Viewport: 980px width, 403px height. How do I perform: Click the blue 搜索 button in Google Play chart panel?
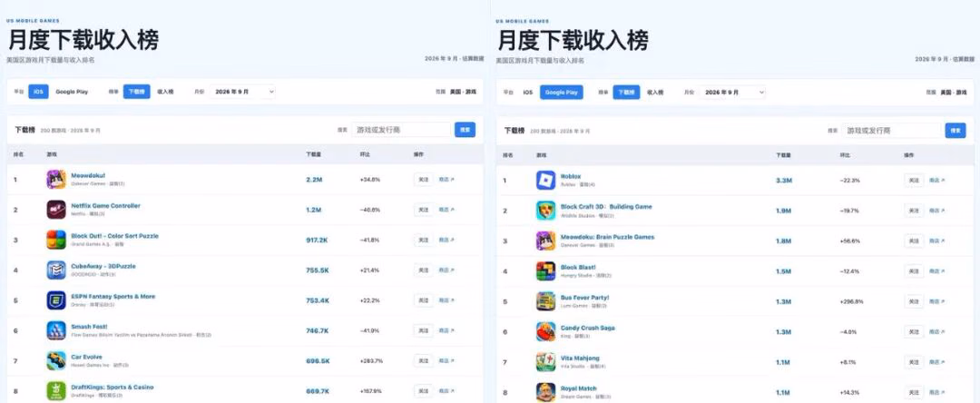955,130
